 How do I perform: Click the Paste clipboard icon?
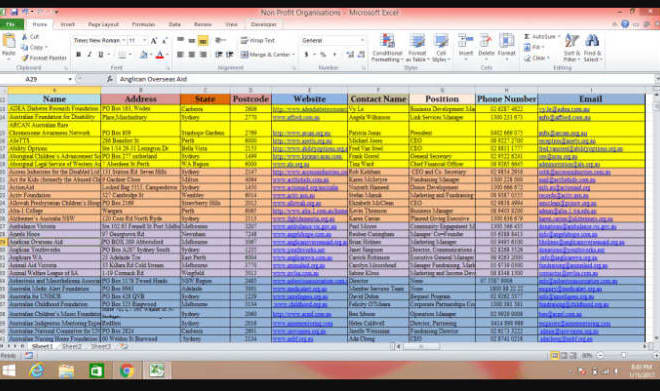[8, 41]
